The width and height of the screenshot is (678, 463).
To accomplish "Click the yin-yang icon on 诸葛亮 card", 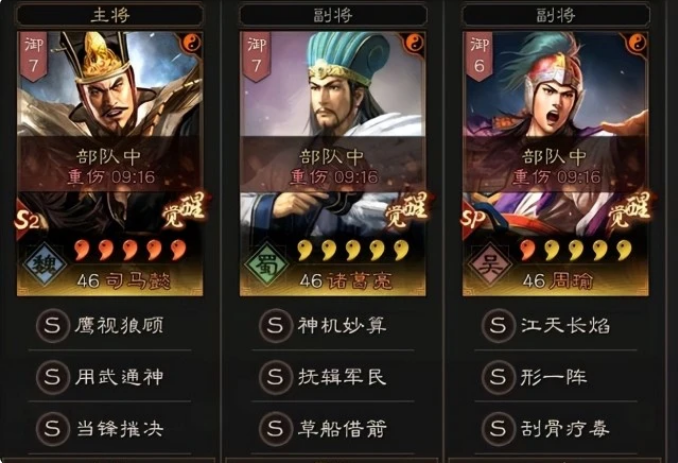I will point(415,42).
